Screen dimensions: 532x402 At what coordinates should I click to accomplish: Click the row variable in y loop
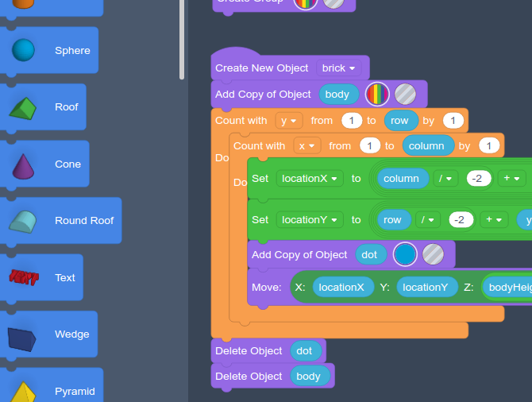401,121
